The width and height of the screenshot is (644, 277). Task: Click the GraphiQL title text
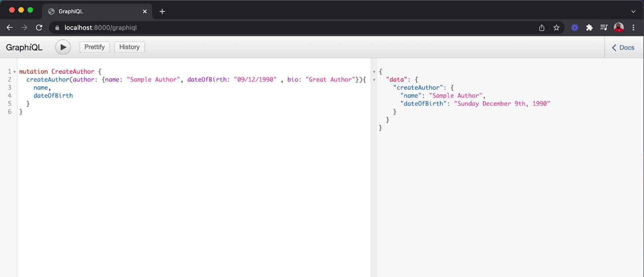click(x=24, y=48)
